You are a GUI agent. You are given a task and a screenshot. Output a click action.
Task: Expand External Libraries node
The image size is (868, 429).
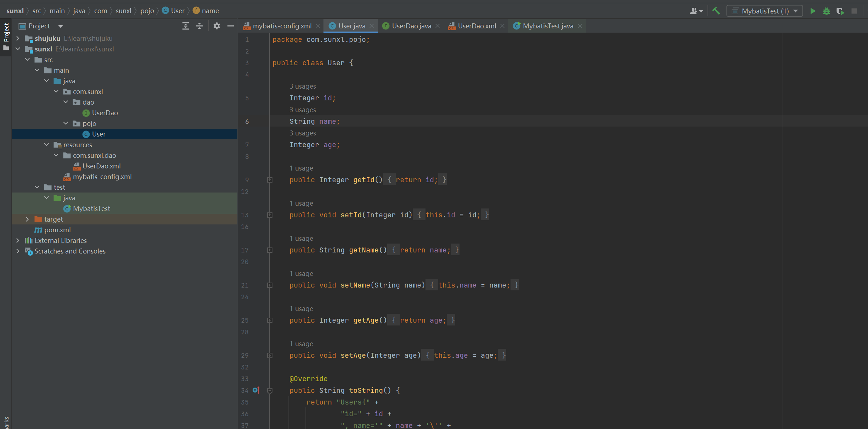[18, 240]
